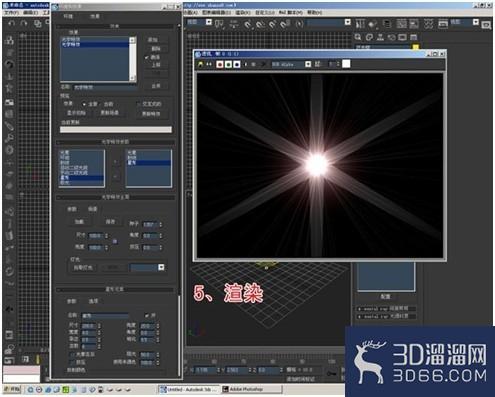Switch to the Hierarchy command panel icon
The width and height of the screenshot is (495, 397).
coord(380,37)
